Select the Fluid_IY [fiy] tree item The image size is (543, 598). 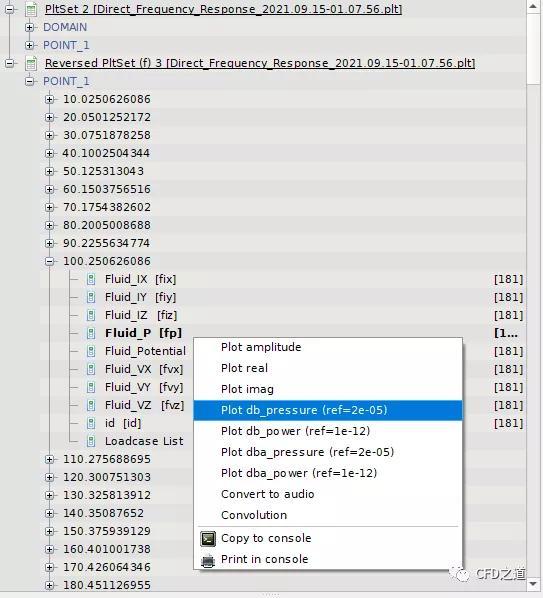point(140,297)
